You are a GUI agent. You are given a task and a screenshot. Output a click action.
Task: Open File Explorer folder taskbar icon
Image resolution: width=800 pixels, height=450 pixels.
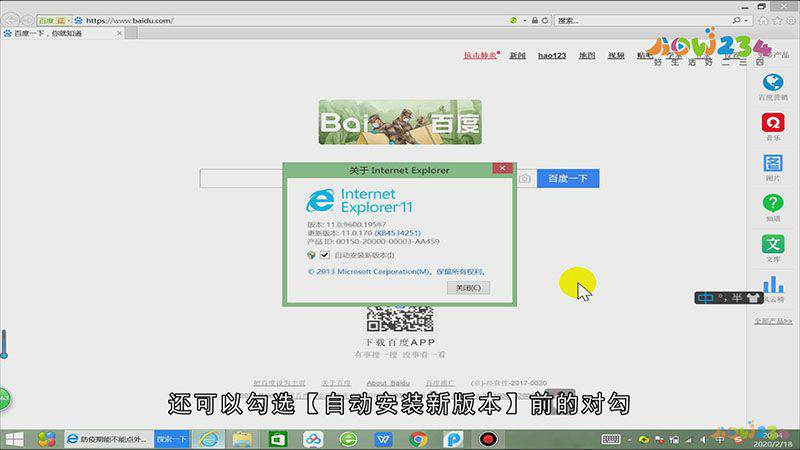pos(242,439)
